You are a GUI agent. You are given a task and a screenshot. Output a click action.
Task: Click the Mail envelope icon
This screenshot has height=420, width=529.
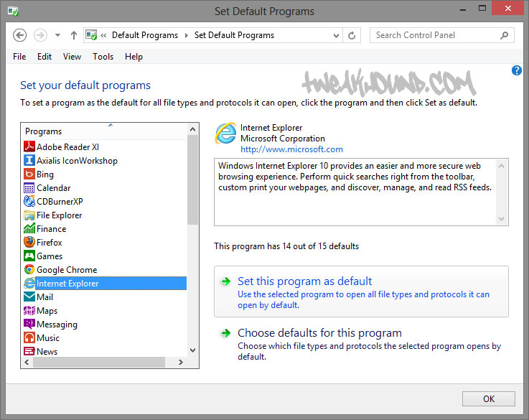(29, 297)
